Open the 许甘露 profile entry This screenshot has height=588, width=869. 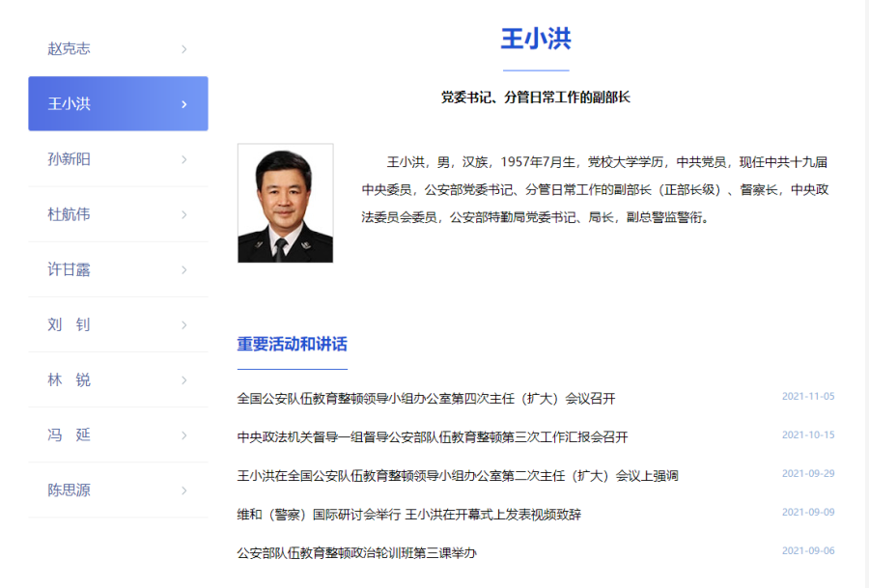70,270
